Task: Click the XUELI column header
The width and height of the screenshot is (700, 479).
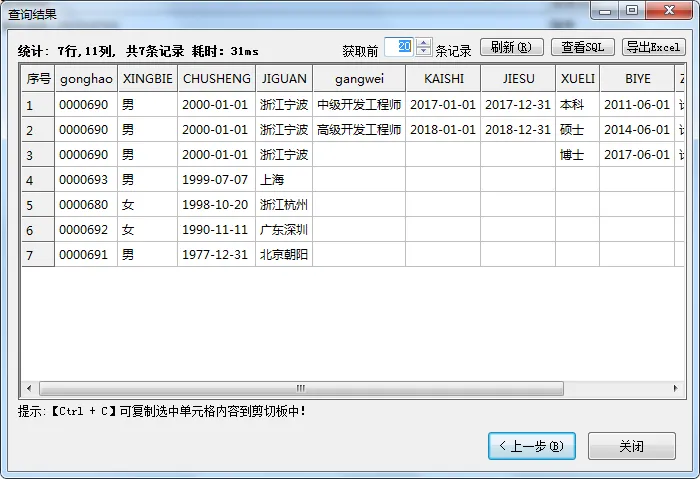Action: (577, 78)
